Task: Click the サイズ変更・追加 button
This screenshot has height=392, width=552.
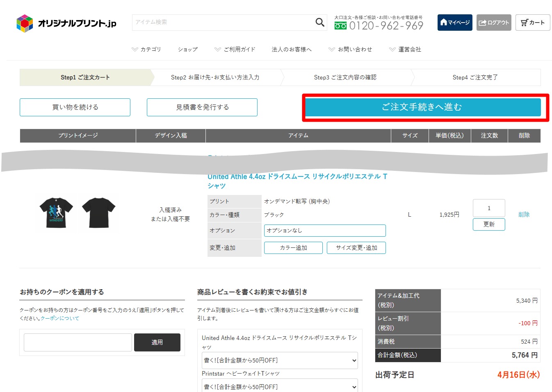Action: point(356,248)
